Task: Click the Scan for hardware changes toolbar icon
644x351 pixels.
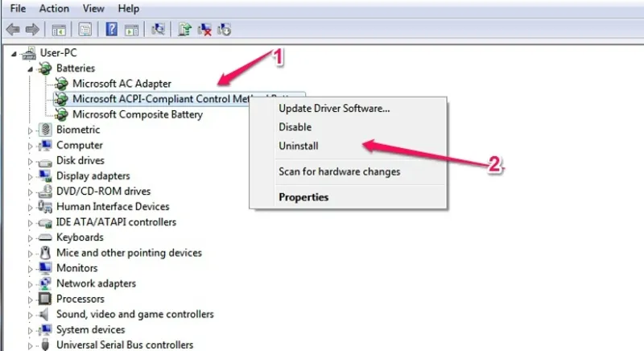Action: [x=159, y=30]
